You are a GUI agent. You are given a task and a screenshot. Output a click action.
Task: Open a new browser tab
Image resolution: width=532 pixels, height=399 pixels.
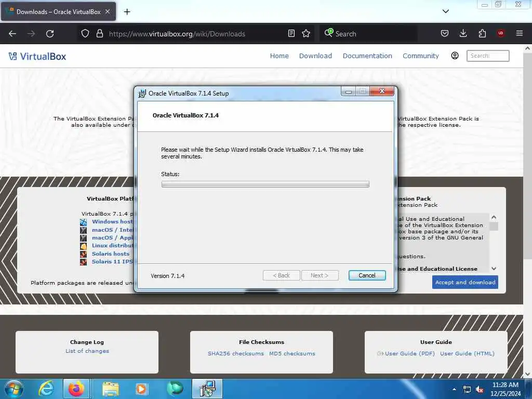[x=127, y=12]
